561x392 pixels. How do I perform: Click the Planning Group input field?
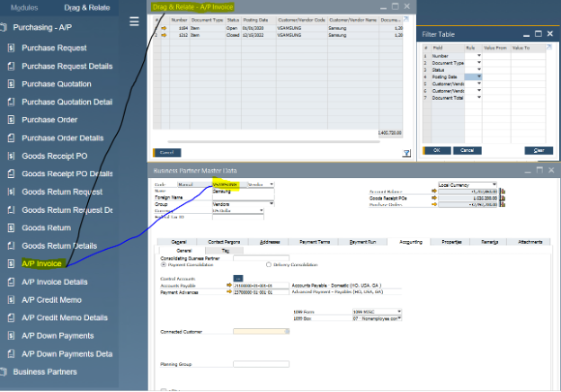261,364
